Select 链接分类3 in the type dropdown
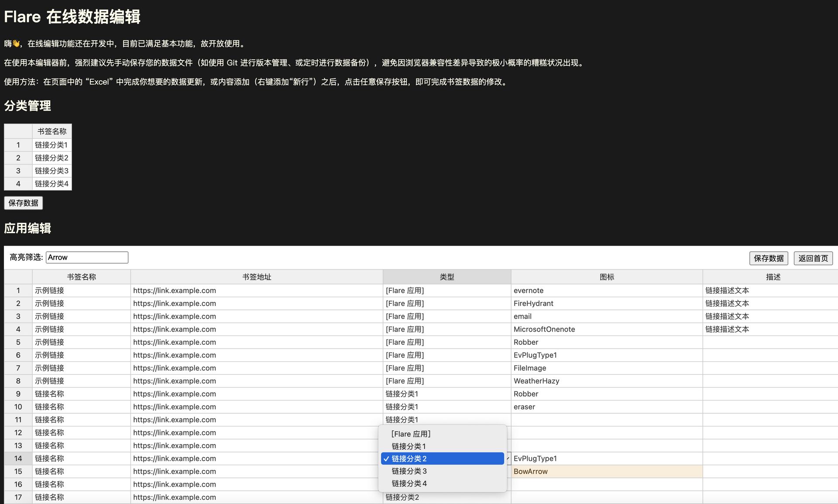 pos(409,471)
